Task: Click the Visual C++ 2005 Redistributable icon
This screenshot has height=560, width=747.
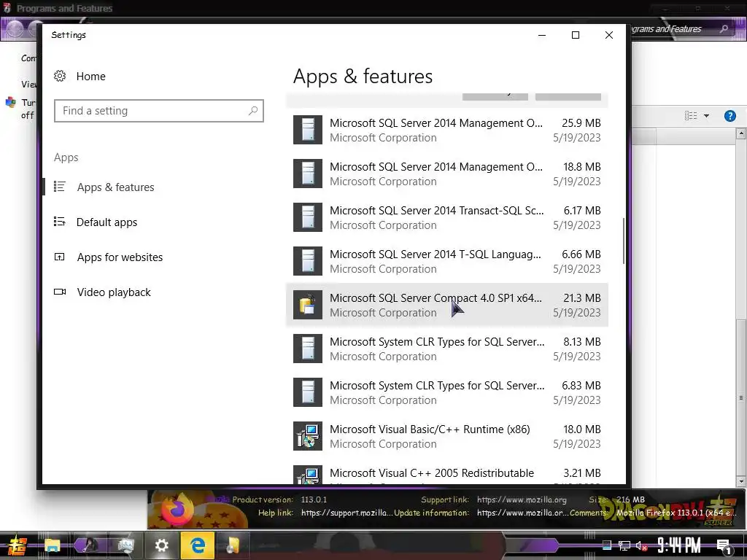Action: pos(308,475)
